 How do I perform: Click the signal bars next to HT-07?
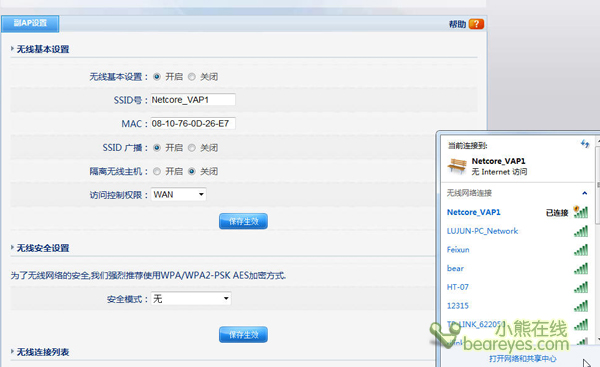581,287
